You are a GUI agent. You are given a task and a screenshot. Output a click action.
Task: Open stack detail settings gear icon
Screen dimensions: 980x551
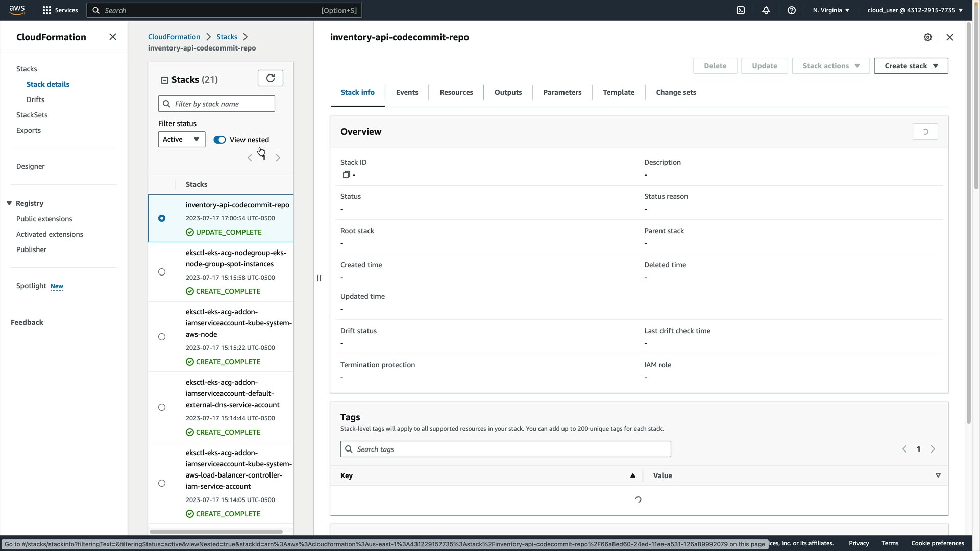928,37
